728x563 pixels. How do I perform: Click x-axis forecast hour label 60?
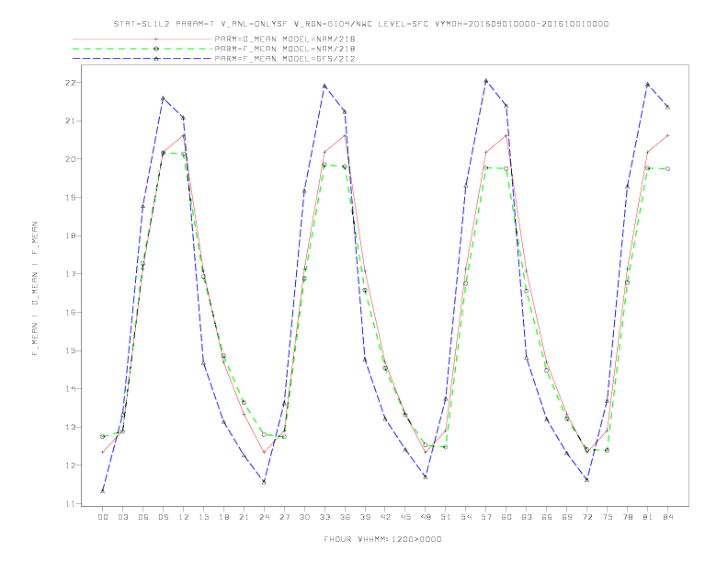[506, 517]
